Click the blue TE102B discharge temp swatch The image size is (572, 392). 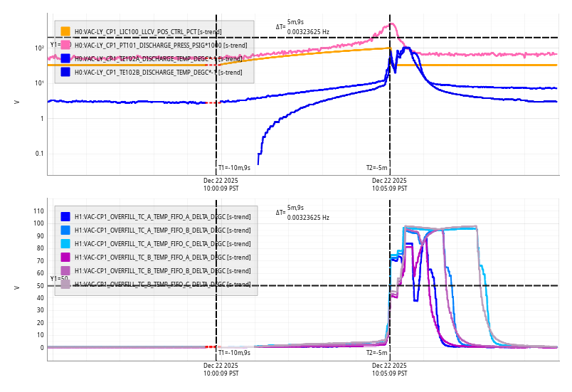click(x=65, y=72)
